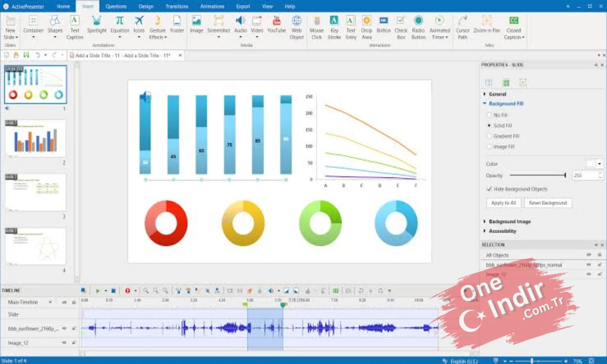Click the audio speaker icon on the slide
This screenshot has width=607, height=364.
pos(146,96)
